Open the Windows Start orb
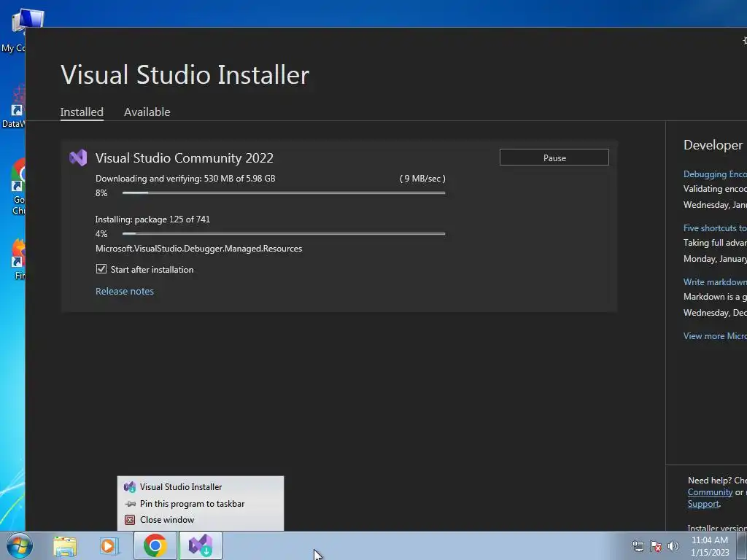Screen dimensions: 747x560 (x=20, y=545)
